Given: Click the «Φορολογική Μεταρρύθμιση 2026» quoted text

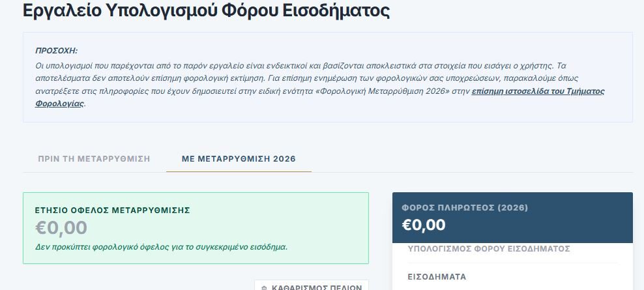Looking at the screenshot, I should (x=383, y=91).
